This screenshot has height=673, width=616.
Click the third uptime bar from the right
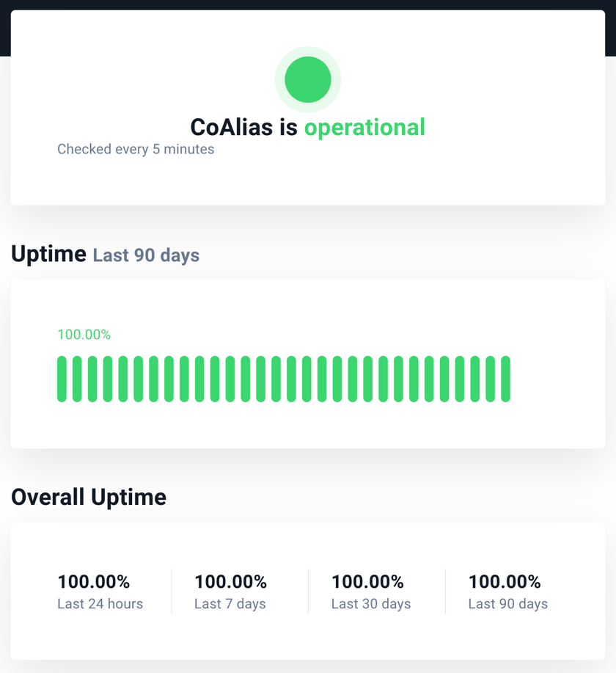[x=475, y=379]
